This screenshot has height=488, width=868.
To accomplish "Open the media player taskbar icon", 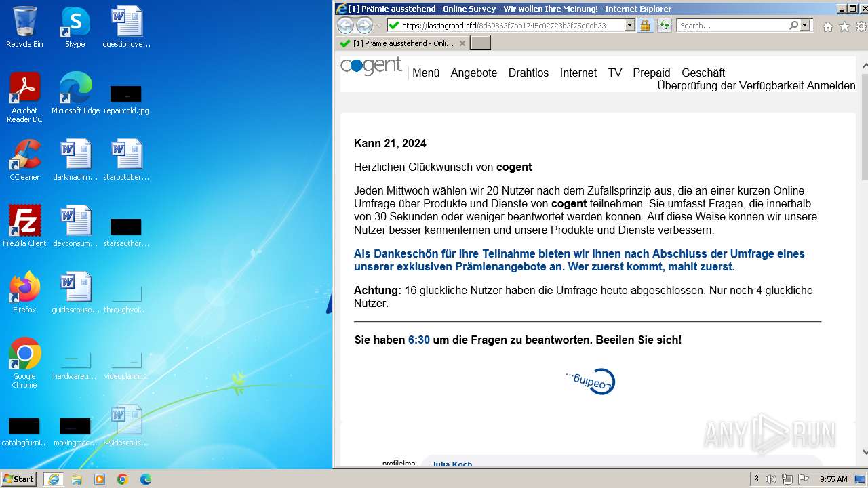I will (x=100, y=479).
